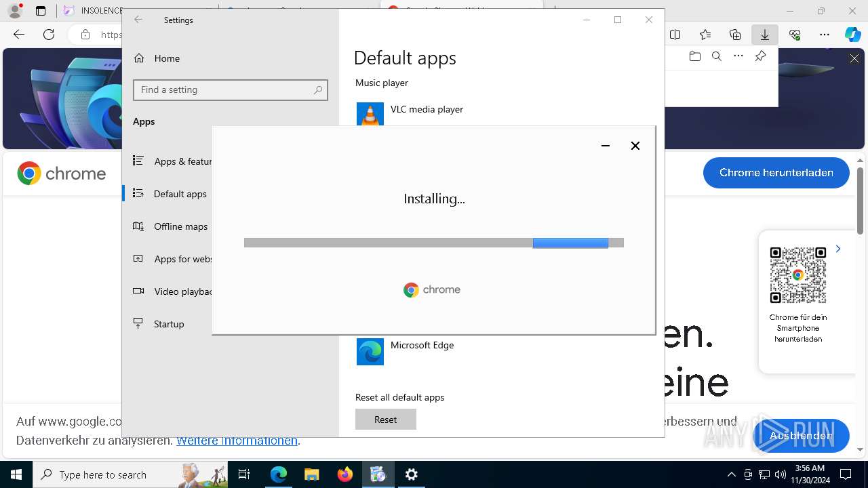Expand QR code card chevron
The height and width of the screenshot is (488, 868).
(x=838, y=249)
